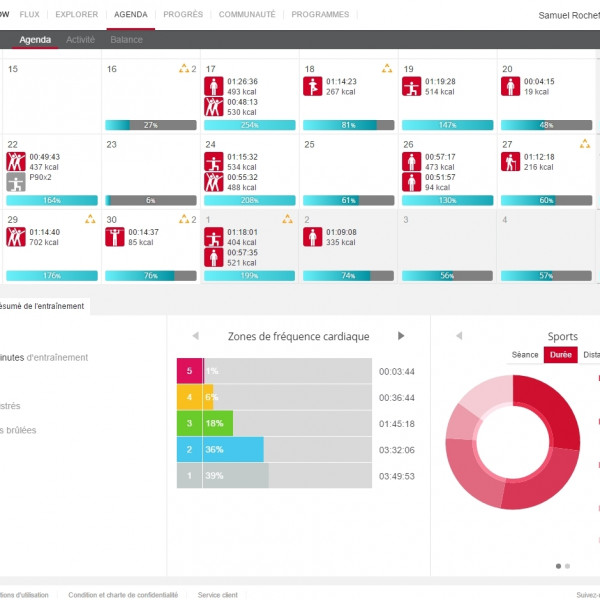Click the 254% activity bar on day 17

(x=249, y=125)
